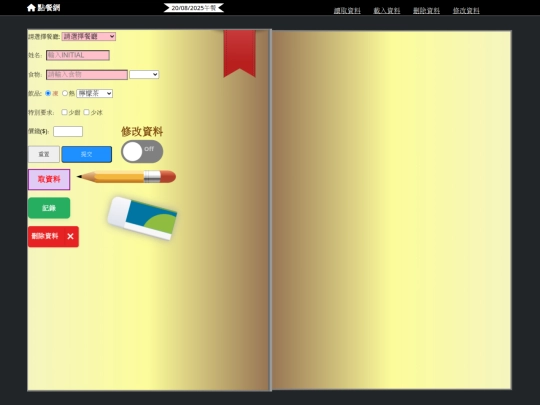The width and height of the screenshot is (540, 405).
Task: Select the 凍 (cold) drink radio button
Action: (48, 93)
